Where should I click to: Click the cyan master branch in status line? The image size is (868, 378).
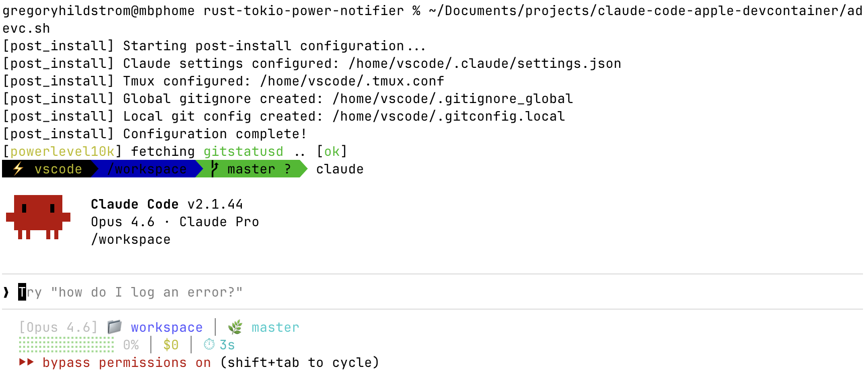tap(275, 327)
